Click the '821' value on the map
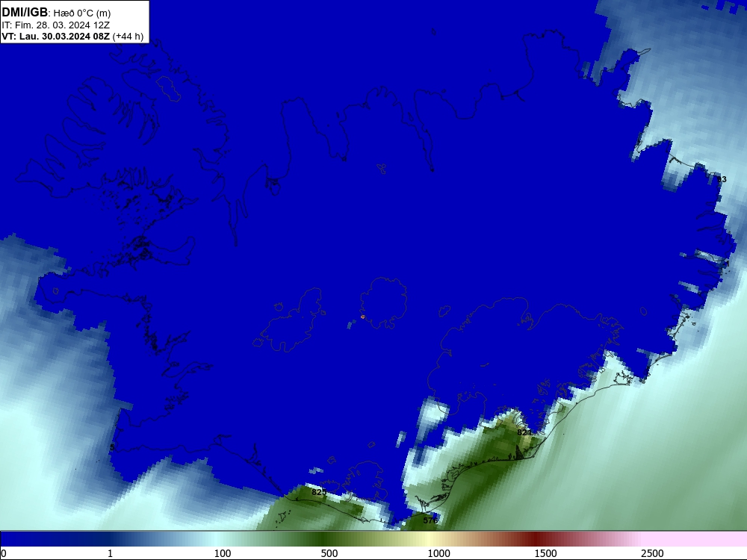 pos(524,432)
